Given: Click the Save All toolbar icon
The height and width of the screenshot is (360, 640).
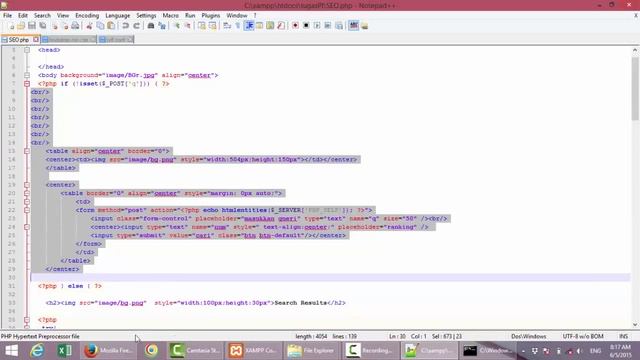Looking at the screenshot, I should [42, 26].
